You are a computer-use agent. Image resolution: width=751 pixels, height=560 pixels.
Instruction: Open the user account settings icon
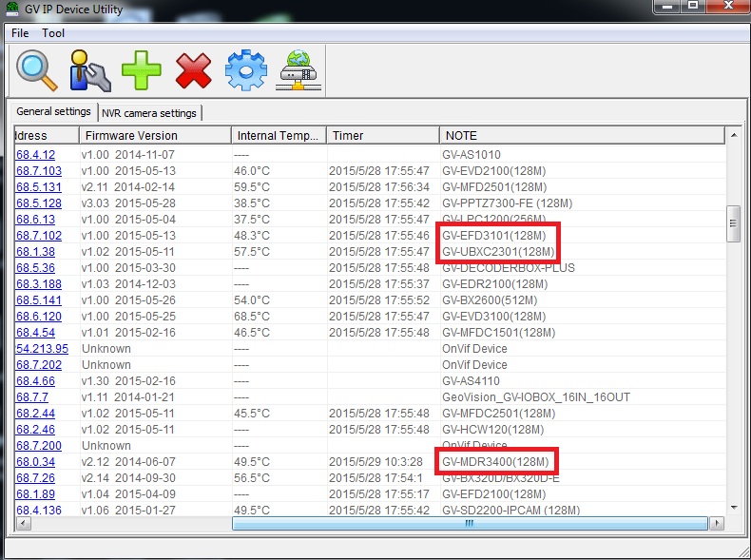click(x=89, y=71)
